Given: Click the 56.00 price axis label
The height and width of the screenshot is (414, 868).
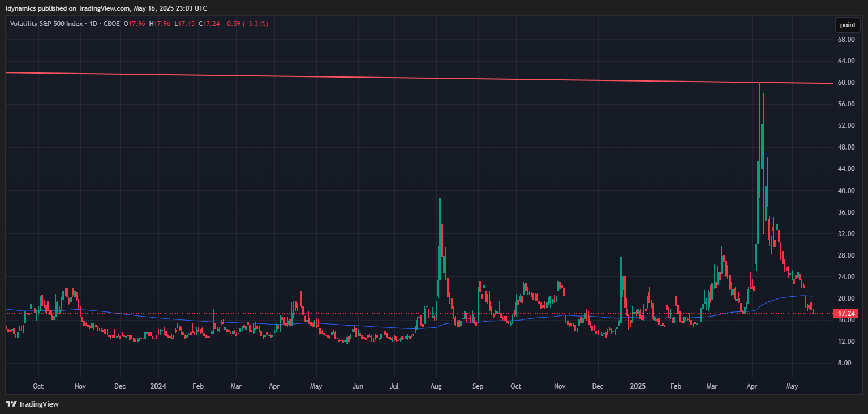Looking at the screenshot, I should coord(846,104).
